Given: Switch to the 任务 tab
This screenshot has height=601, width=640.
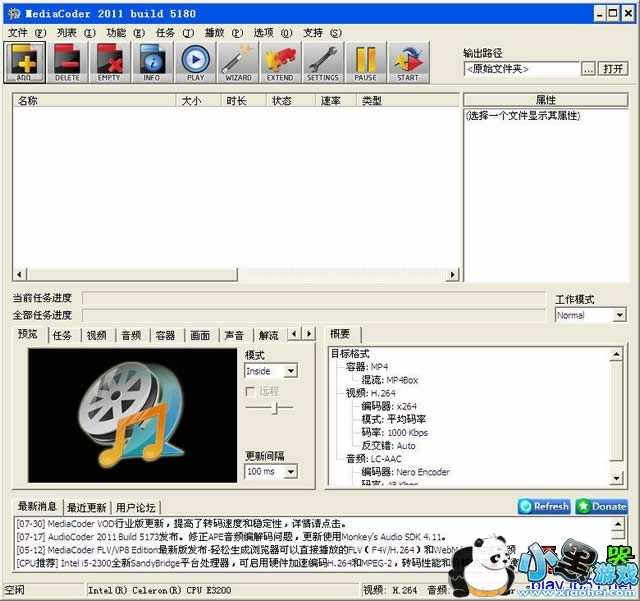Looking at the screenshot, I should tap(62, 336).
